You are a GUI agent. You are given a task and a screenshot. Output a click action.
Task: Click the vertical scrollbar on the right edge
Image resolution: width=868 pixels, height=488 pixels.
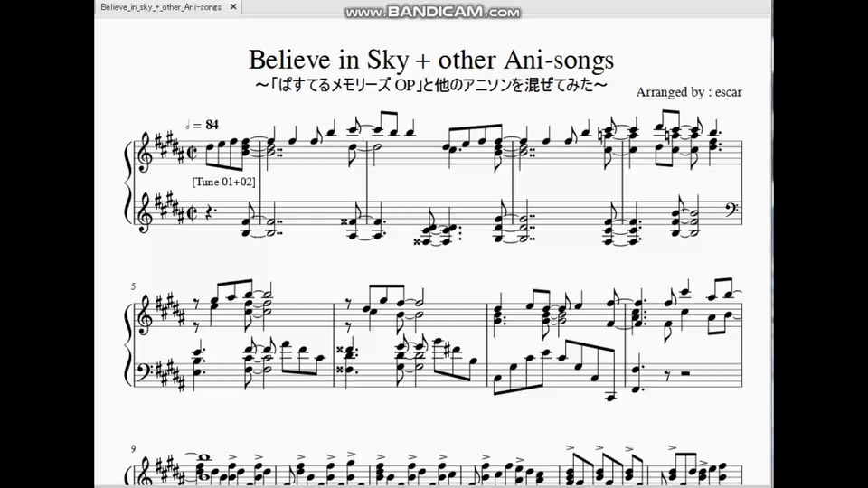(x=769, y=243)
